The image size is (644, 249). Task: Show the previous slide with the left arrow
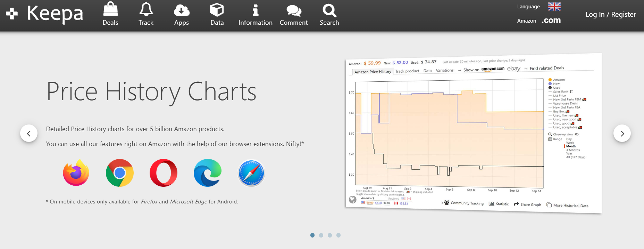29,133
